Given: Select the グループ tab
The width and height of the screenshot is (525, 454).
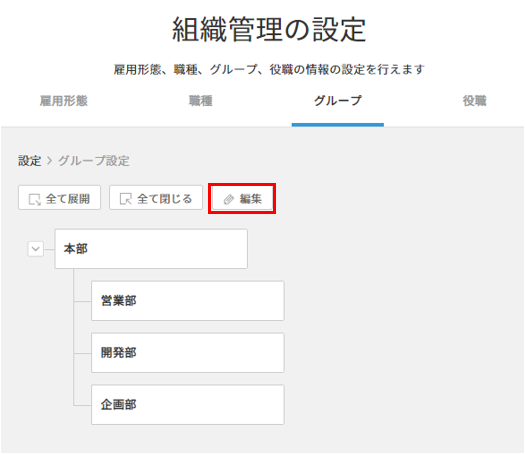Looking at the screenshot, I should pyautogui.click(x=338, y=101).
